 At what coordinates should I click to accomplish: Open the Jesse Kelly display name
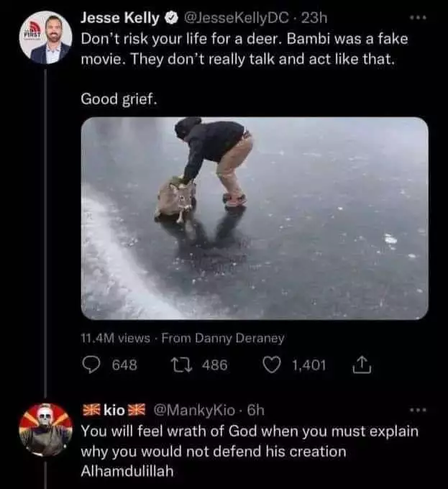pos(120,19)
